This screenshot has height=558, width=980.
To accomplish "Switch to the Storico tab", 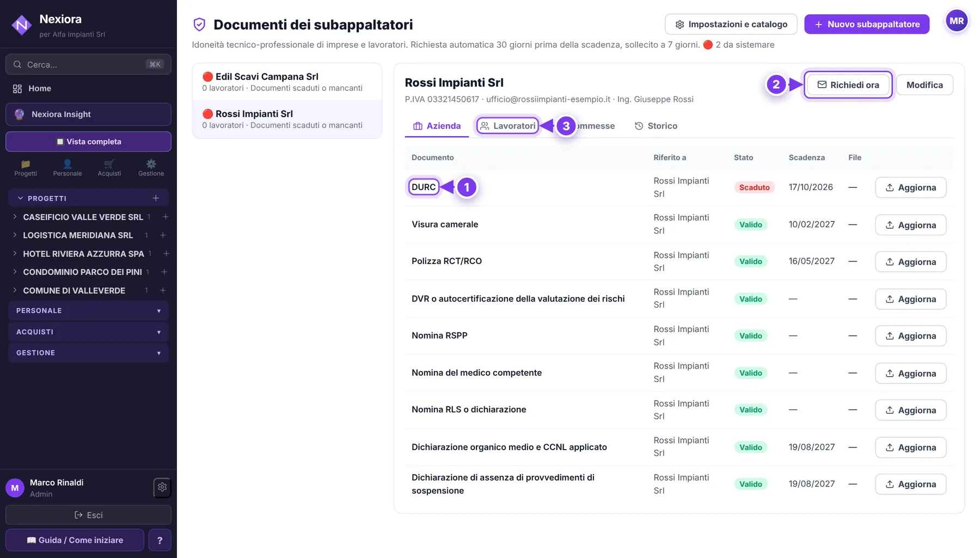I will coord(656,126).
